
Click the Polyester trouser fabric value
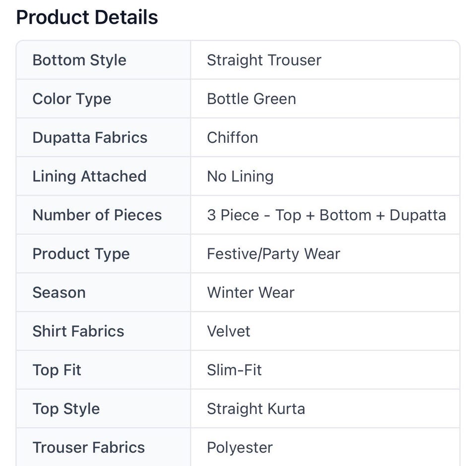(240, 448)
